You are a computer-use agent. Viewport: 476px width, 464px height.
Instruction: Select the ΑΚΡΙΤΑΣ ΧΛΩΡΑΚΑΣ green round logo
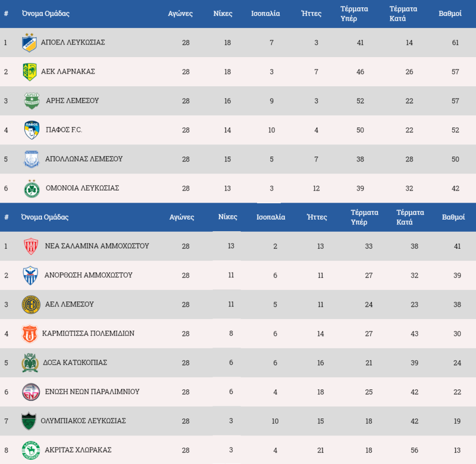click(31, 450)
